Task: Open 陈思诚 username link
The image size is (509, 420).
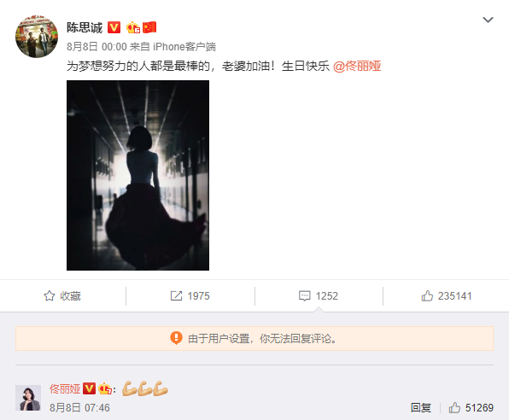Action: point(85,27)
